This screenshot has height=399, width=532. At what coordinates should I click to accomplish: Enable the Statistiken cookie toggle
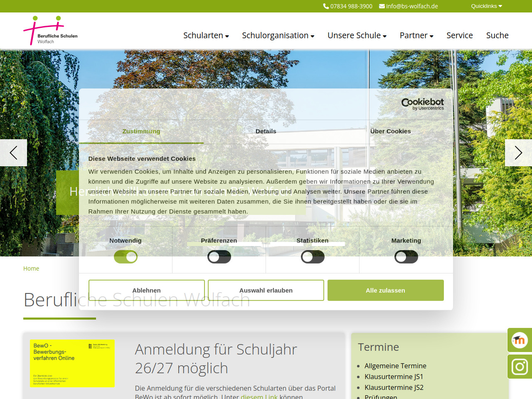313,257
